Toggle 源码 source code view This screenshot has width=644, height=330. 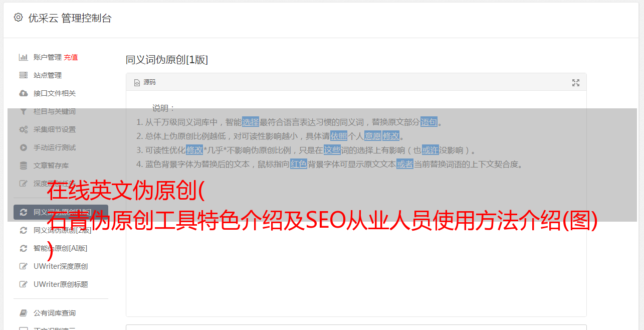(x=145, y=82)
